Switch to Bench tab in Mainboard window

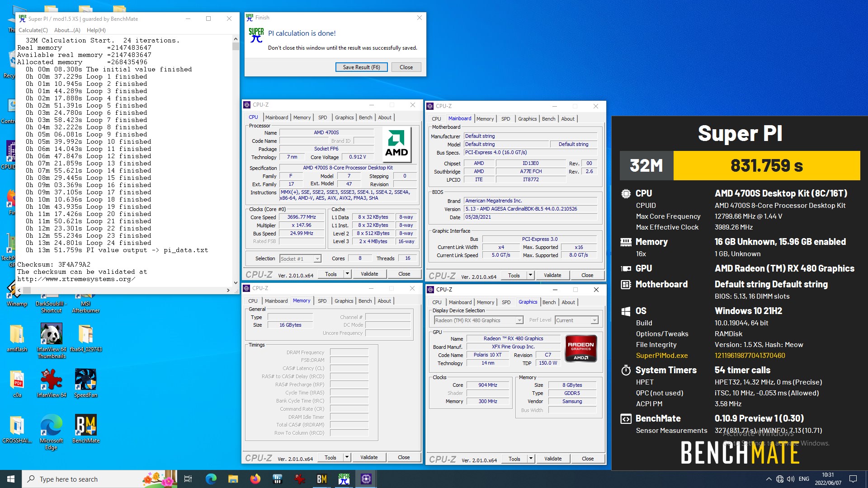coord(548,119)
